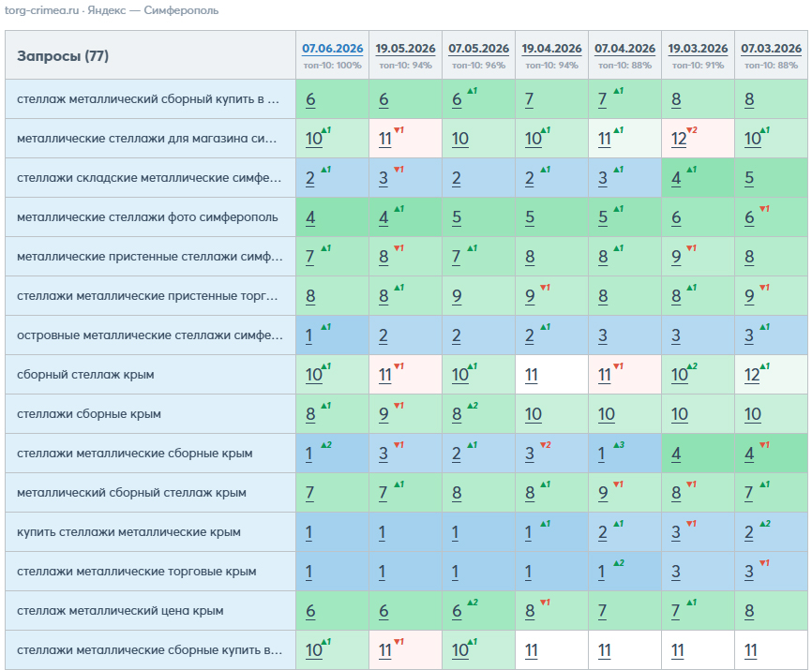Open position 8 for 'стеллаж металлический цена крым' on 19.04.2026
The width and height of the screenshot is (812, 670).
[530, 611]
